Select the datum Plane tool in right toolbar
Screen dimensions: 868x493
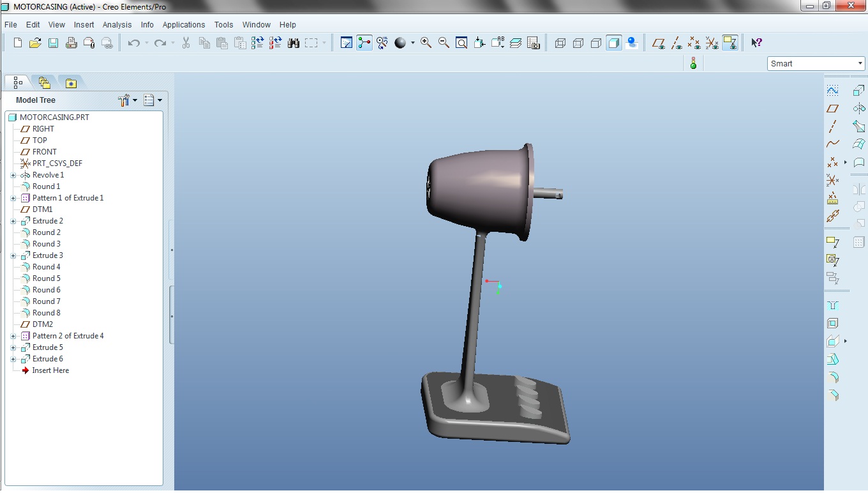click(x=832, y=109)
